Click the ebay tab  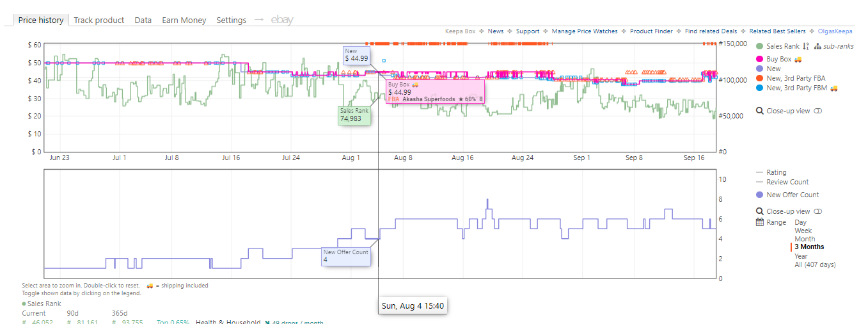[282, 20]
